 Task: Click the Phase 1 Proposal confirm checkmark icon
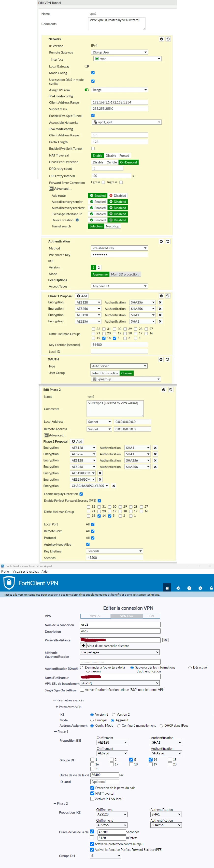point(161,296)
